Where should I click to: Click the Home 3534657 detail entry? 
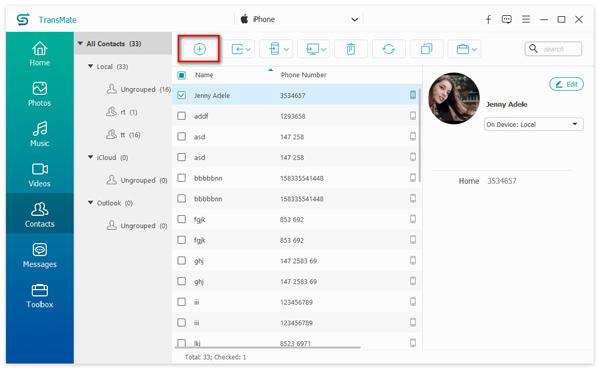pyautogui.click(x=487, y=181)
